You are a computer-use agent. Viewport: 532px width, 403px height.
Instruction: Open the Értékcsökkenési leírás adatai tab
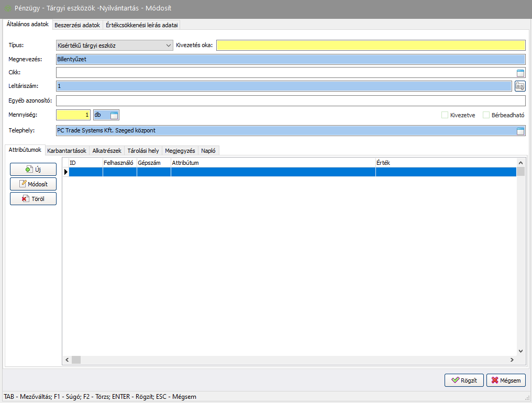[142, 25]
